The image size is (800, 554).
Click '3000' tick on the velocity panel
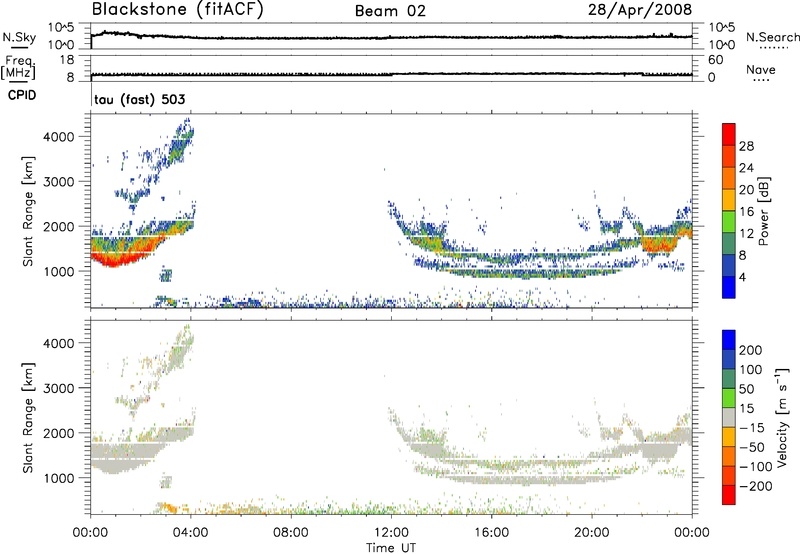click(x=58, y=388)
